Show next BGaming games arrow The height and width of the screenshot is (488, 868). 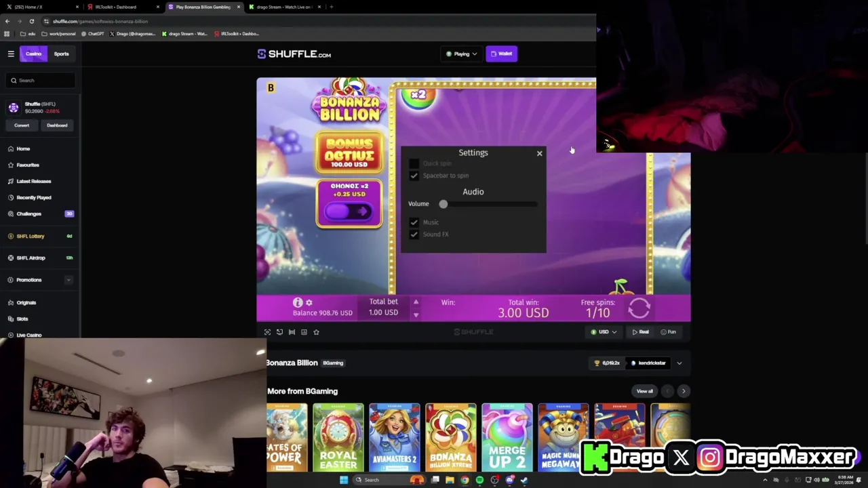[683, 391]
